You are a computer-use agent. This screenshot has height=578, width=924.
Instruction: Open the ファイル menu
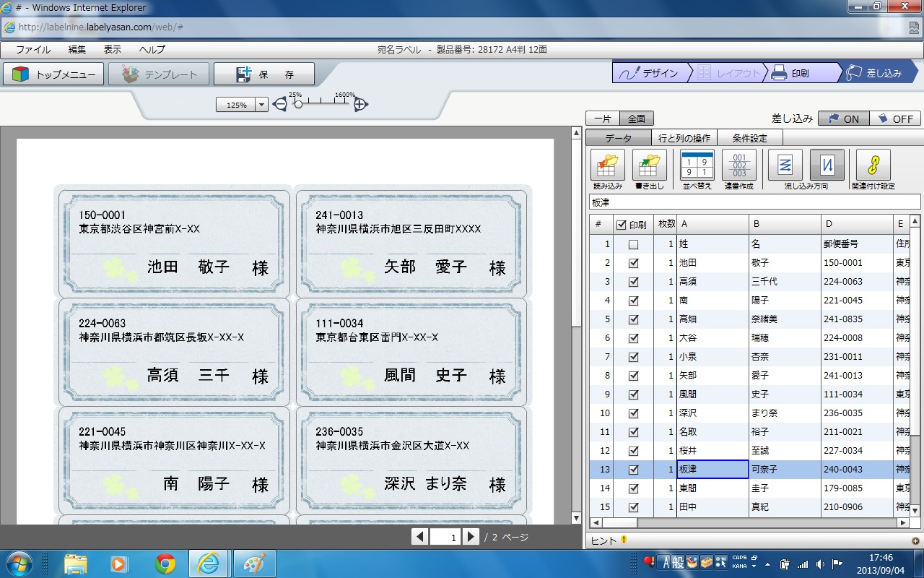tap(33, 50)
